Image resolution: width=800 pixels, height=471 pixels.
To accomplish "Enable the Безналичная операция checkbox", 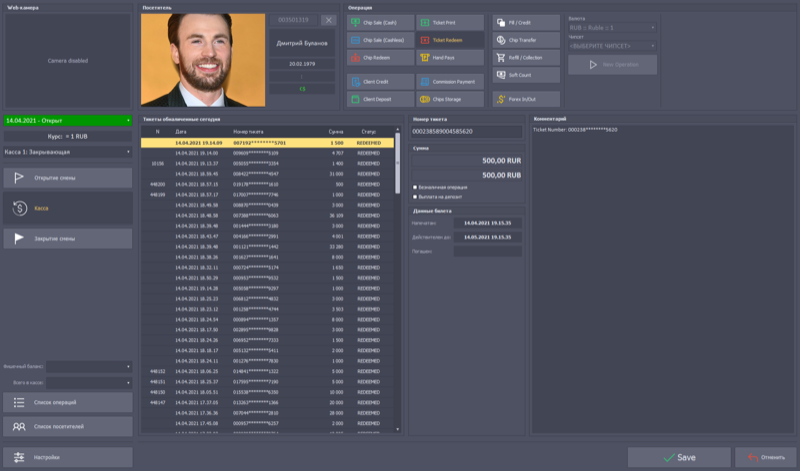I will [x=416, y=187].
